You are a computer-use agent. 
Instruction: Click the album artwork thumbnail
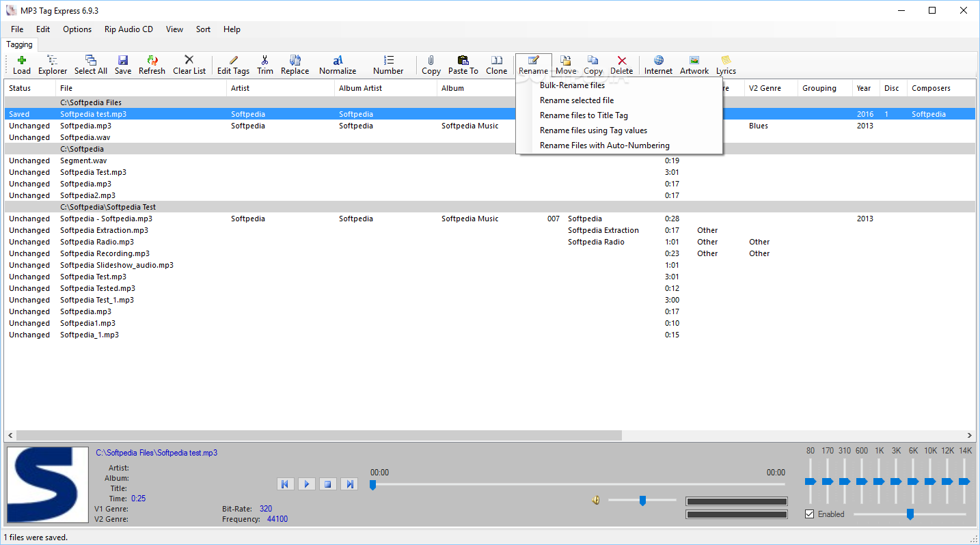tap(47, 486)
